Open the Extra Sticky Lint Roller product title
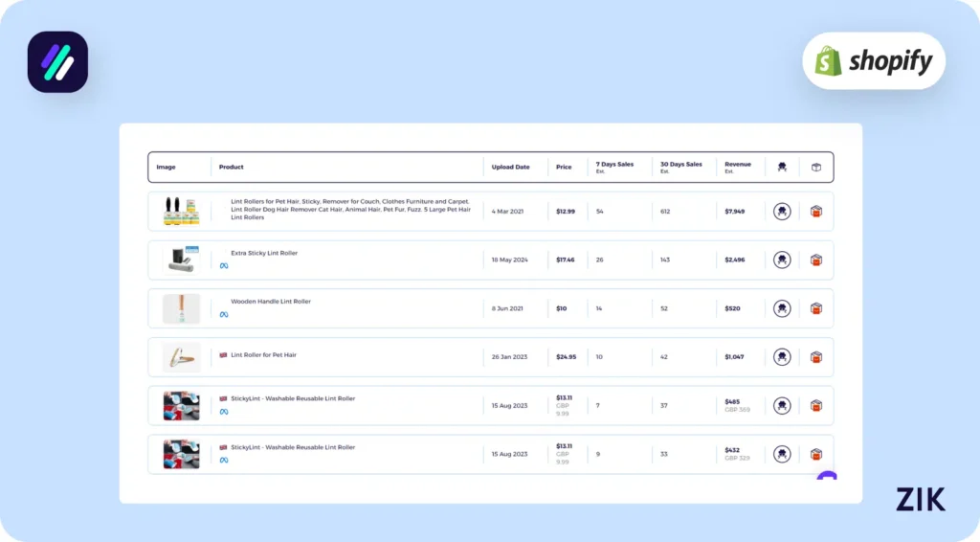 (x=264, y=253)
